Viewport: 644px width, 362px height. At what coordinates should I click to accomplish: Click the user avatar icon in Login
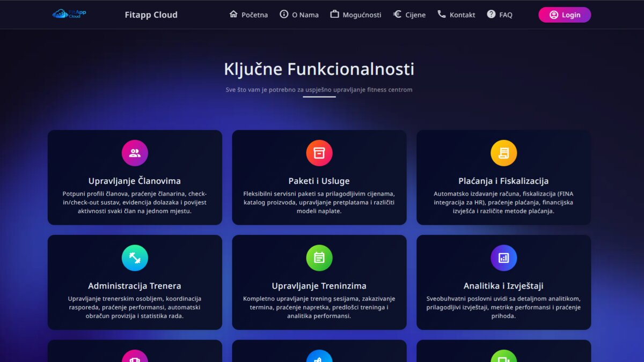[x=554, y=15]
